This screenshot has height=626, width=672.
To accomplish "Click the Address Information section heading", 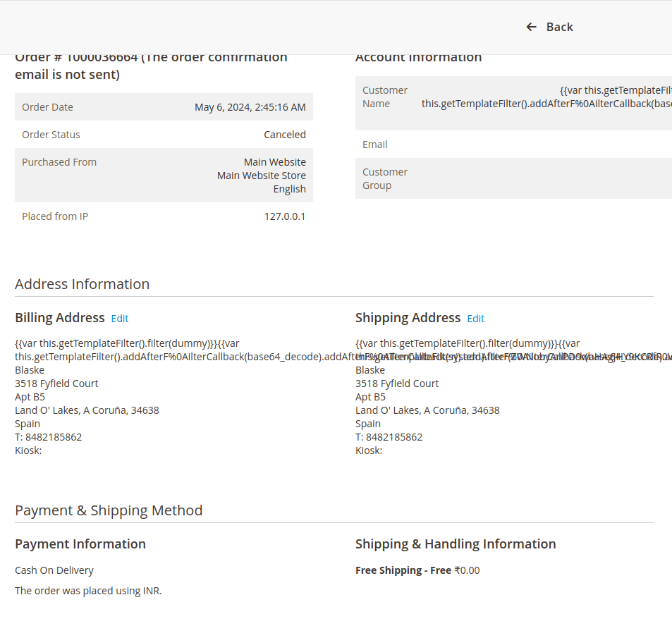I will tap(83, 284).
